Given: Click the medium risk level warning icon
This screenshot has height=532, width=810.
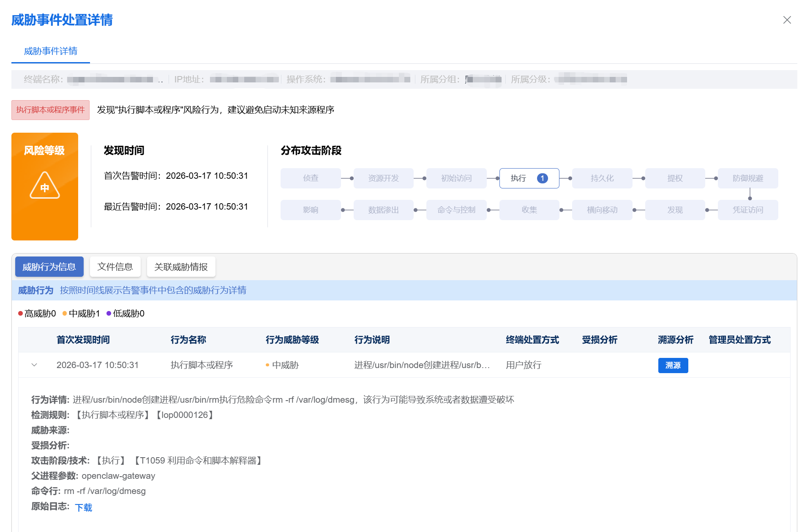Looking at the screenshot, I should (44, 186).
